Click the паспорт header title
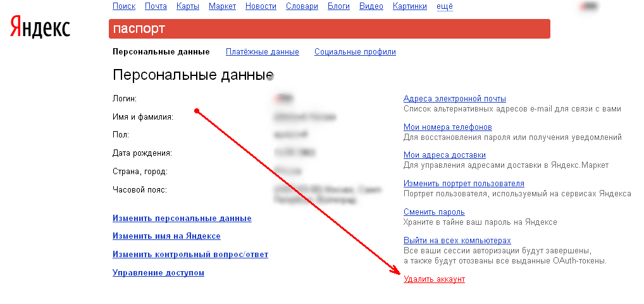The height and width of the screenshot is (304, 644). [139, 28]
